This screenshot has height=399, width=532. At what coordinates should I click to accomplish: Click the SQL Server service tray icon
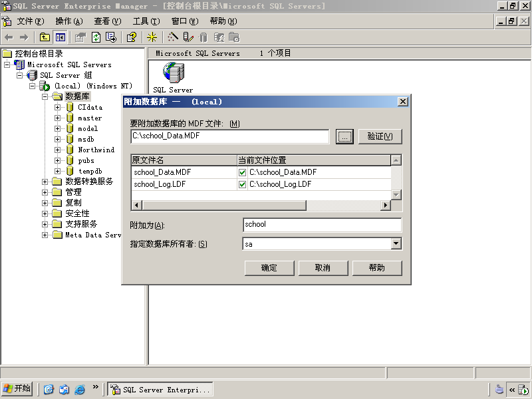point(524,390)
